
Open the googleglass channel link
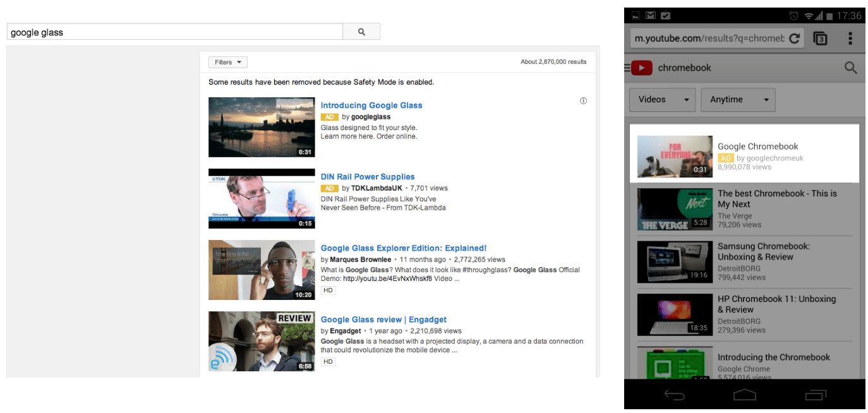(x=371, y=117)
